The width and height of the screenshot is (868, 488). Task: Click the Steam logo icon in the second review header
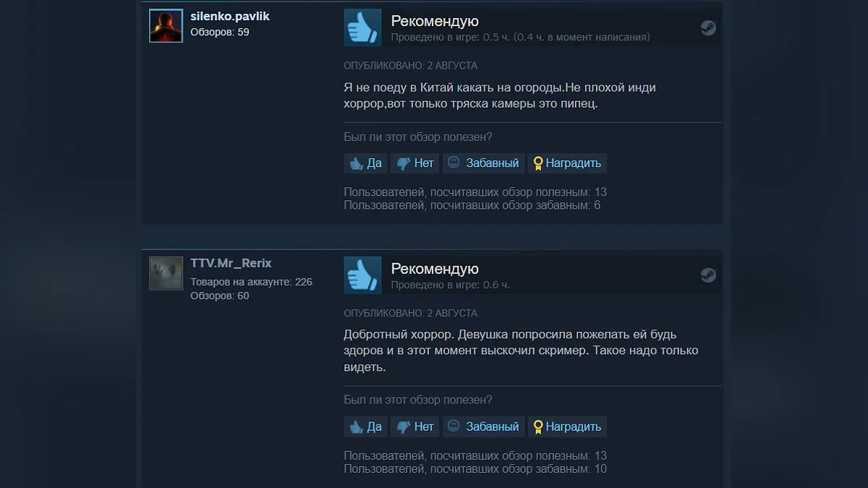click(708, 275)
